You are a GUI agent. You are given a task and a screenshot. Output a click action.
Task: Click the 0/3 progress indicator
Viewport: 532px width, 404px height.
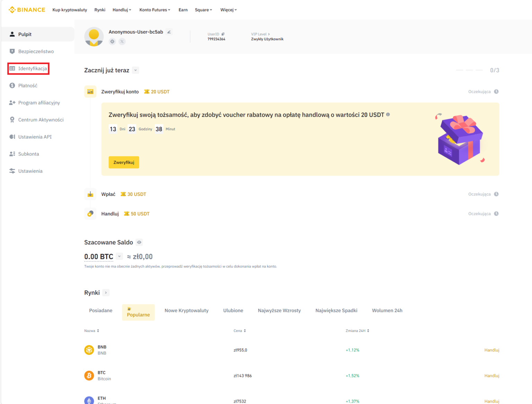(x=495, y=70)
